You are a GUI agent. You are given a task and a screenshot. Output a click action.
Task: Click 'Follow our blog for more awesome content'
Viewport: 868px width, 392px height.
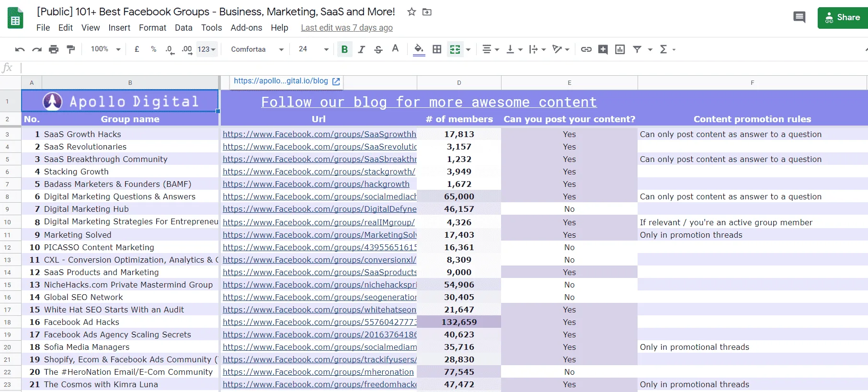pos(429,102)
